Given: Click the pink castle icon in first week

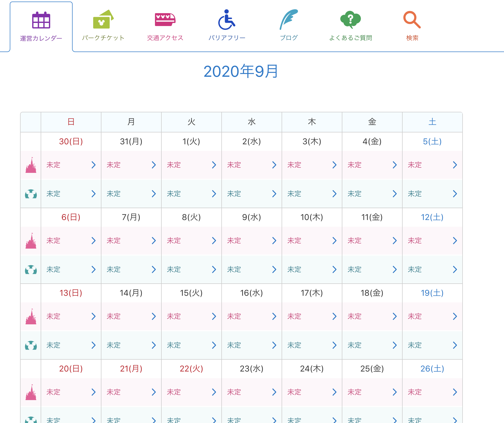Looking at the screenshot, I should click(31, 165).
